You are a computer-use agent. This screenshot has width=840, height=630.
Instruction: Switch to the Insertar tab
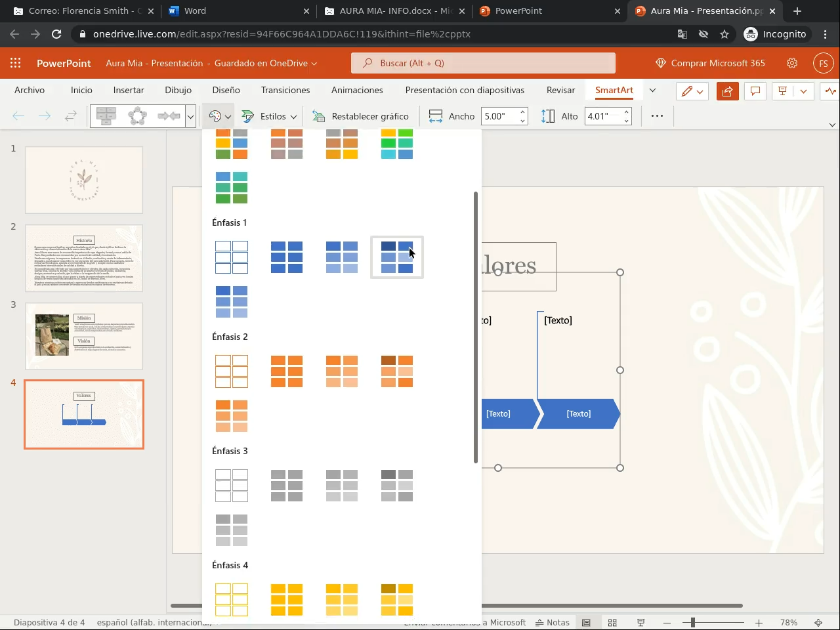[x=129, y=90]
